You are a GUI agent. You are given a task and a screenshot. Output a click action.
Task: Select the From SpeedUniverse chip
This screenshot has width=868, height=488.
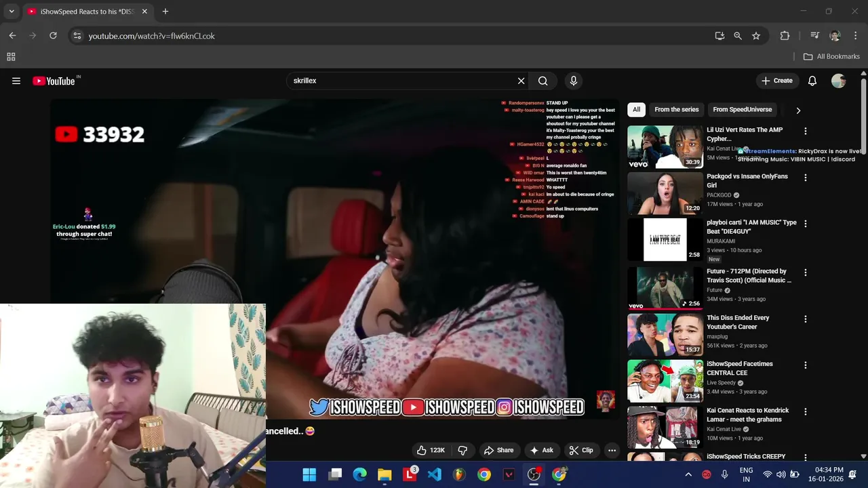(x=742, y=109)
